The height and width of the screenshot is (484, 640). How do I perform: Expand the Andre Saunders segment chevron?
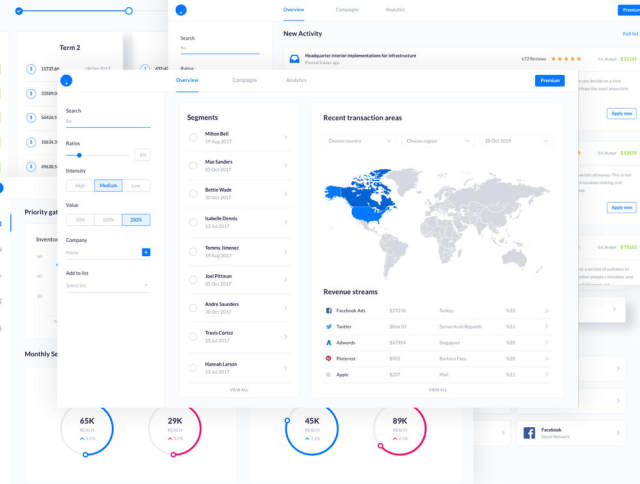click(x=285, y=308)
